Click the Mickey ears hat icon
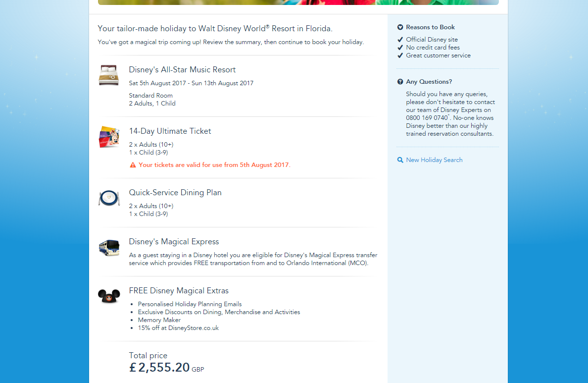The height and width of the screenshot is (383, 588). [x=109, y=296]
